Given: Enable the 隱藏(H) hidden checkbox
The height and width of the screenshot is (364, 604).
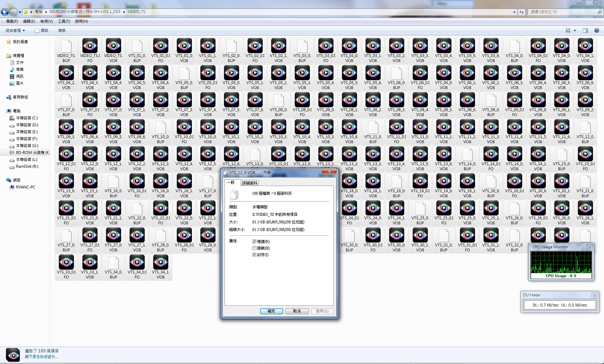Looking at the screenshot, I should click(x=254, y=248).
